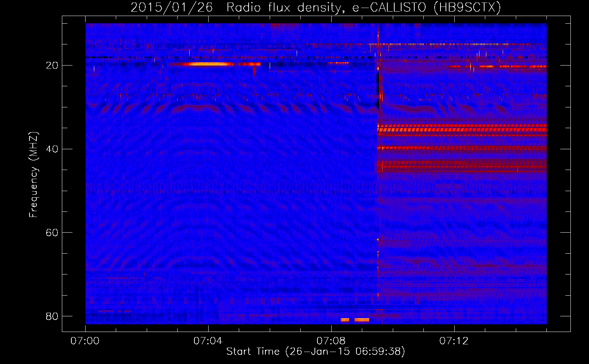Click the '07:04' time tick label
This screenshot has height=364, width=589.
tap(208, 341)
